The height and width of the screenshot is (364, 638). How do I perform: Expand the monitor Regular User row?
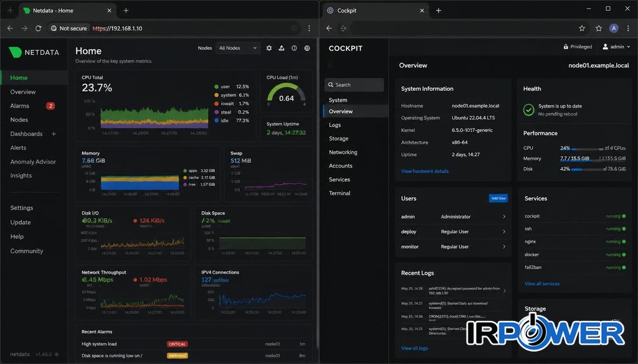tap(453, 246)
